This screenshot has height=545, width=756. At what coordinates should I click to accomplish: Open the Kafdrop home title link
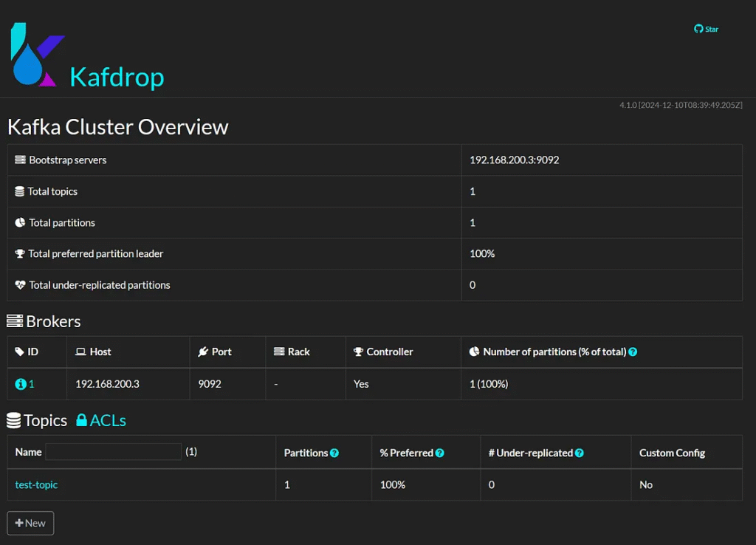pos(117,77)
